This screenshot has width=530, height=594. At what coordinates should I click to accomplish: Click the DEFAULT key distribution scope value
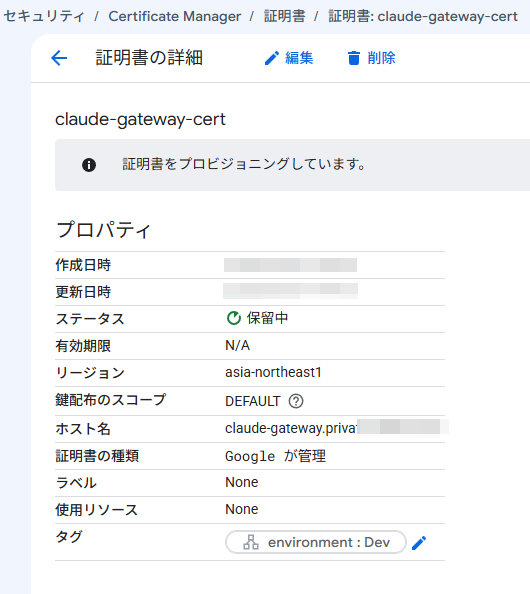253,401
